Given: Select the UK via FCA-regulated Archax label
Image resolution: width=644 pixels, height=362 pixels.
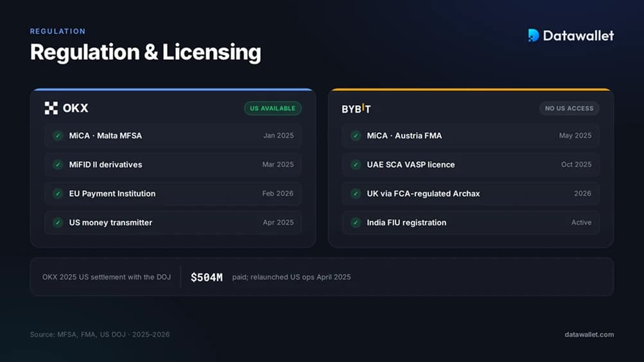Looking at the screenshot, I should click(x=423, y=194).
